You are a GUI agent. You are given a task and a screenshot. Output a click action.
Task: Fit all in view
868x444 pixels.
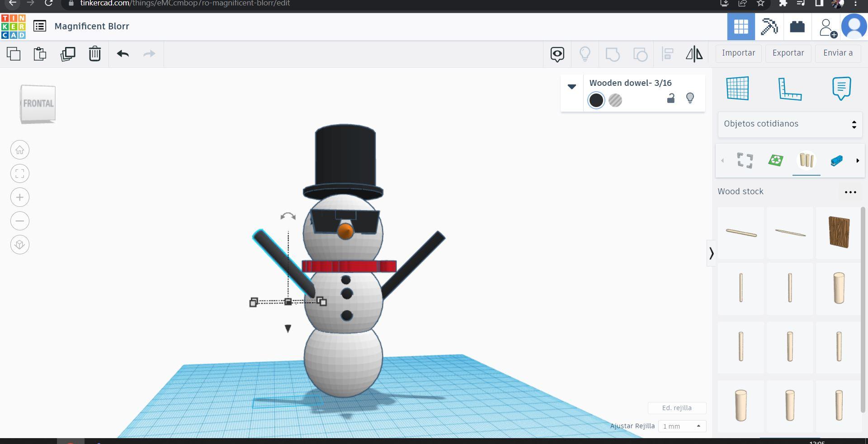pyautogui.click(x=20, y=173)
